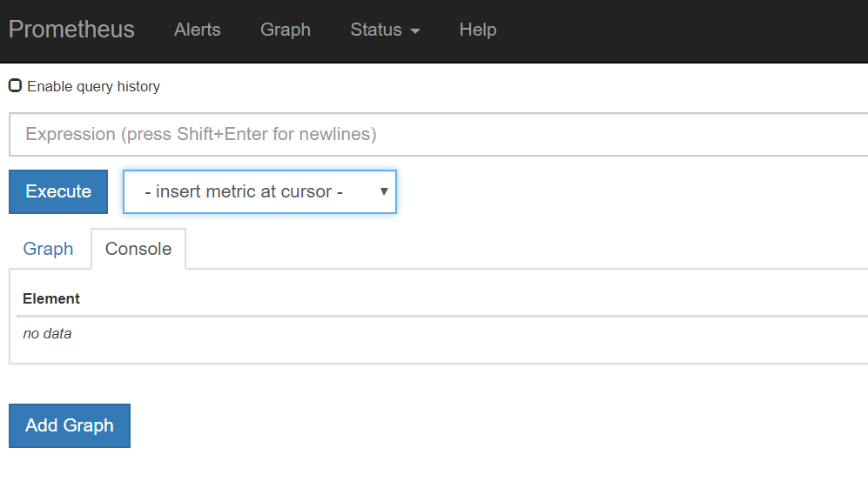Go to Graph page in top navbar

click(285, 30)
